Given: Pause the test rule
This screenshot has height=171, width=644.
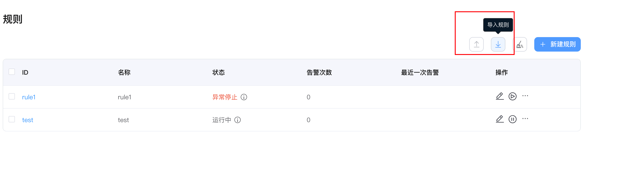Looking at the screenshot, I should click(512, 119).
